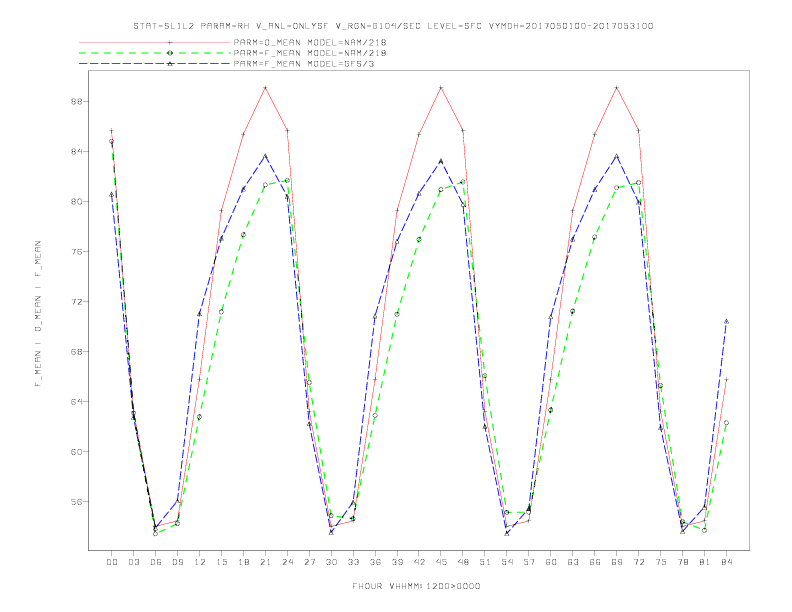Image resolution: width=792 pixels, height=612 pixels.
Task: Click the red O_MEAN peak marker at hour 69
Action: 617,88
